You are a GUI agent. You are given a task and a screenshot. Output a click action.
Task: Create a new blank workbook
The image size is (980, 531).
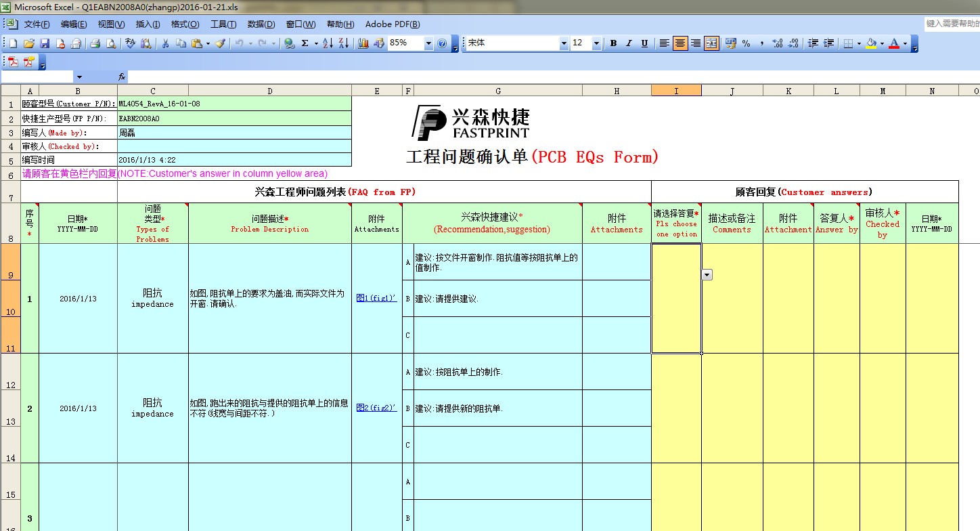13,43
